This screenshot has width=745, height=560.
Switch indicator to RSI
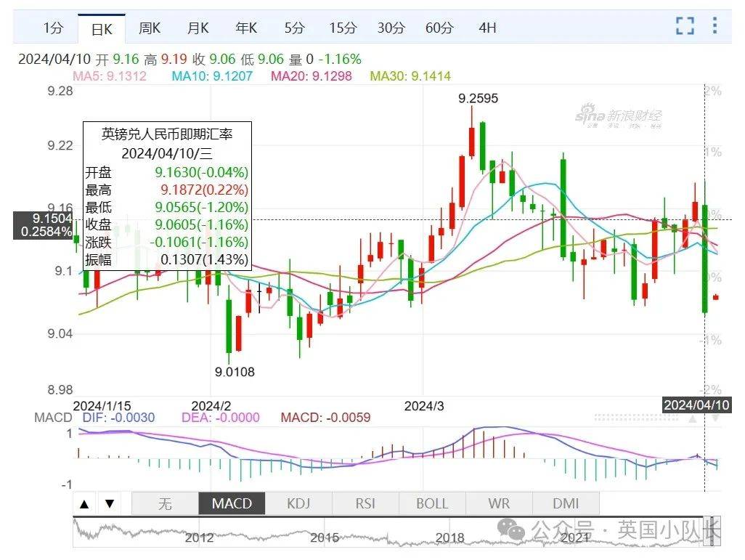tap(365, 503)
